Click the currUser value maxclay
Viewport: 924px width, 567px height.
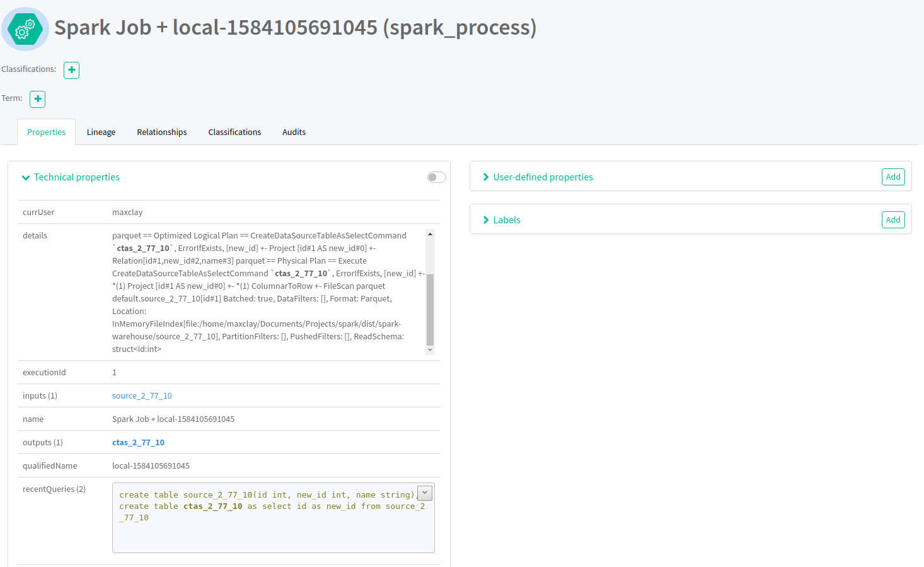coord(127,213)
